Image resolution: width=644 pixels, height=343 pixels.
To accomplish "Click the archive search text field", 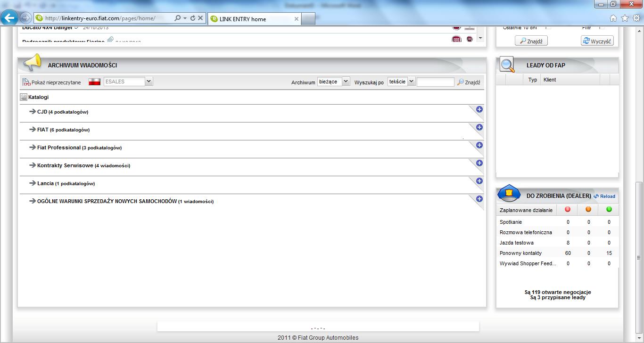I will coord(436,82).
